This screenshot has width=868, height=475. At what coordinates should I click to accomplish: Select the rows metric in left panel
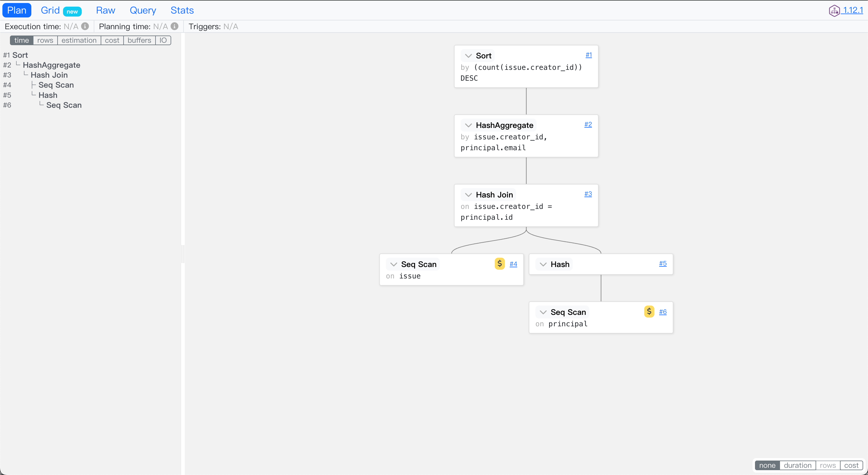[45, 40]
